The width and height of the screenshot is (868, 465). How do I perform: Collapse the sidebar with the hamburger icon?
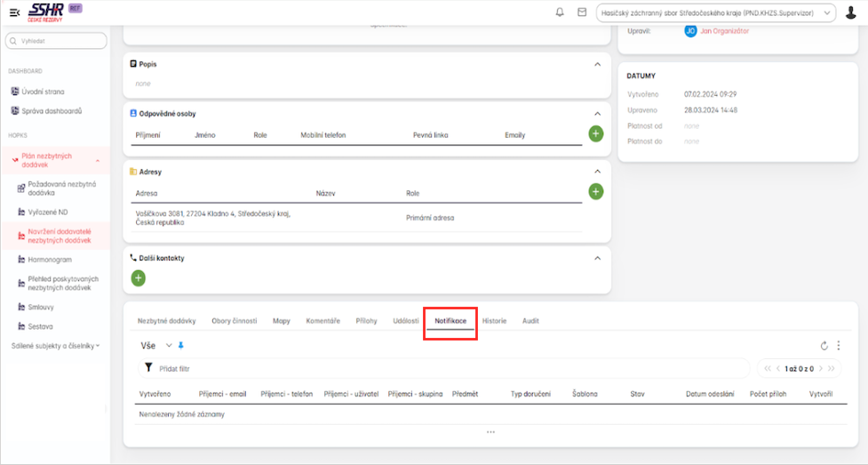point(14,12)
